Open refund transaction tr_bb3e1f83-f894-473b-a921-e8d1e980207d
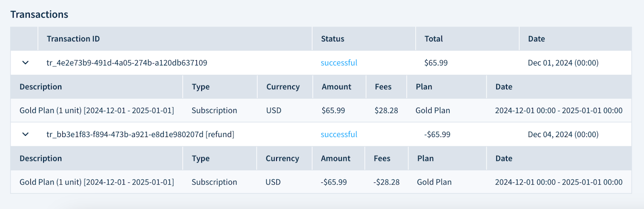This screenshot has width=644, height=209. click(140, 134)
